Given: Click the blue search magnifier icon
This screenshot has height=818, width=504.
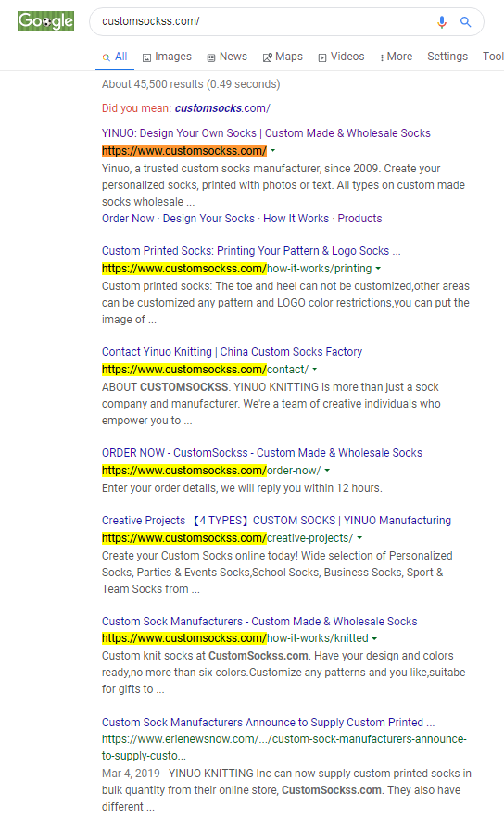Looking at the screenshot, I should 465,22.
